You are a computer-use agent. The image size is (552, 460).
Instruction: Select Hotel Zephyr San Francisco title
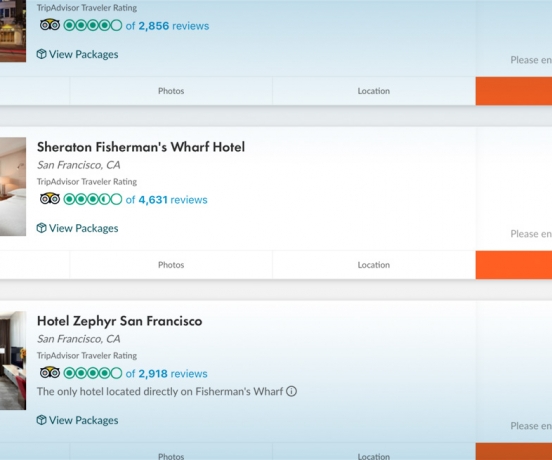point(120,321)
